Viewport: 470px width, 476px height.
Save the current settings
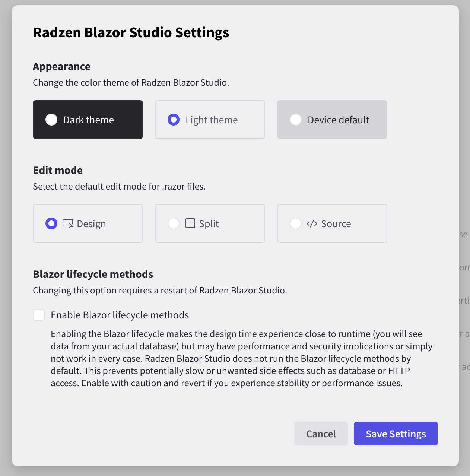(396, 434)
